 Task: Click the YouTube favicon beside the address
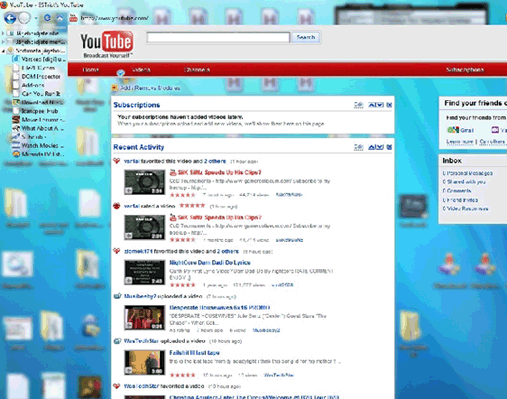tap(73, 18)
